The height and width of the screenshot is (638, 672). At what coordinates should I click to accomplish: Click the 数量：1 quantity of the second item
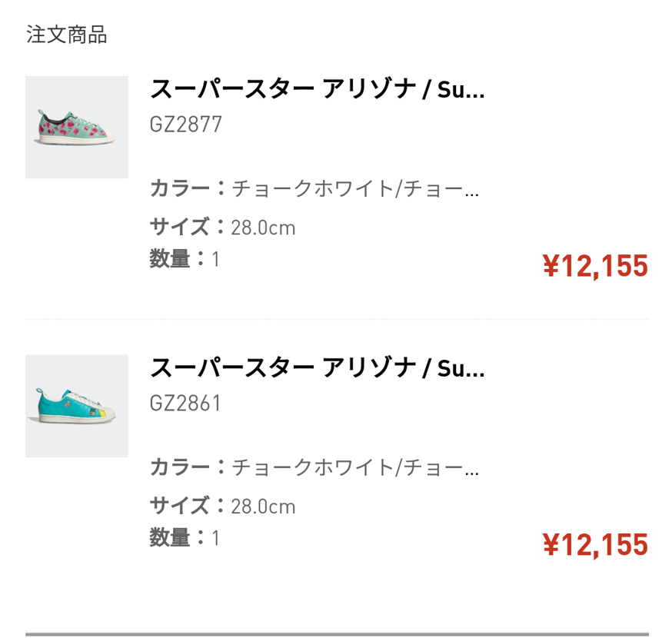[x=183, y=537]
